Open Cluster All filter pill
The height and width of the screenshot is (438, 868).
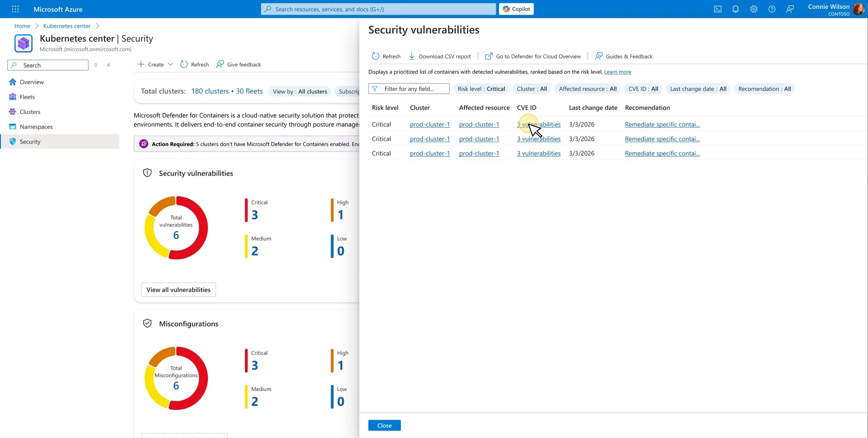click(532, 89)
